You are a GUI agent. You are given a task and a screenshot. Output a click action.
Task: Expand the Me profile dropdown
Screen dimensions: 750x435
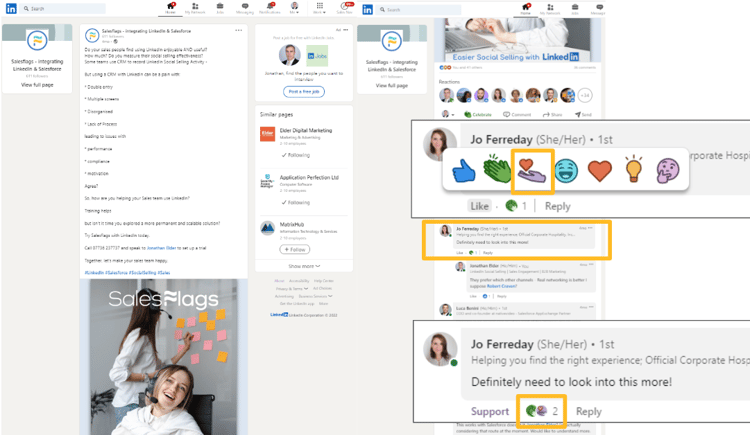click(x=295, y=8)
